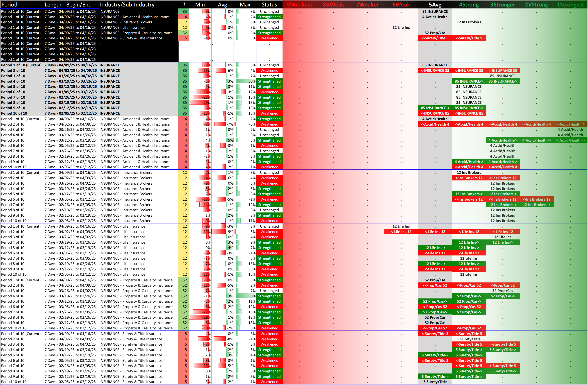This screenshot has width=588, height=385.
Task: Click the Industry/Sub-Industry column header
Action: 127,4
